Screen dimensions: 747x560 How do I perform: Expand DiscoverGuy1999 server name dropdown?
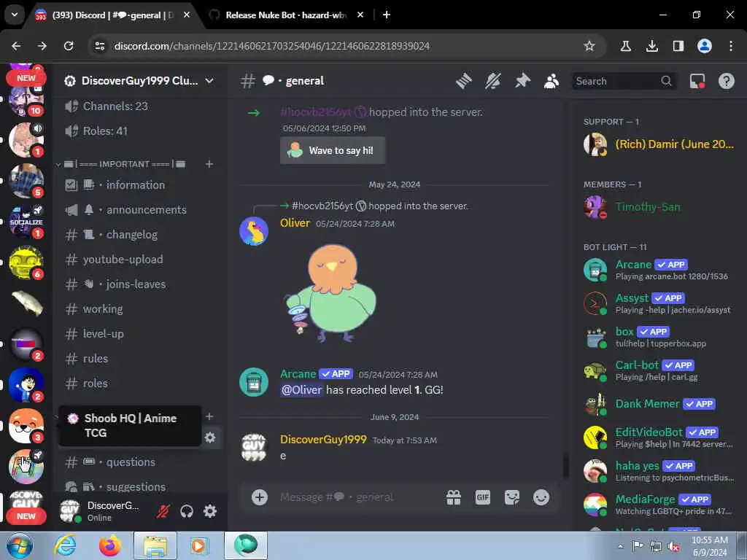pyautogui.click(x=209, y=80)
